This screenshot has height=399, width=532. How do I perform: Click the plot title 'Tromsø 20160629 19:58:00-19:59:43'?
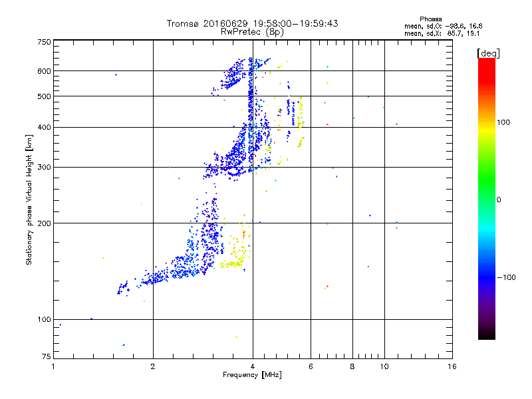click(252, 23)
